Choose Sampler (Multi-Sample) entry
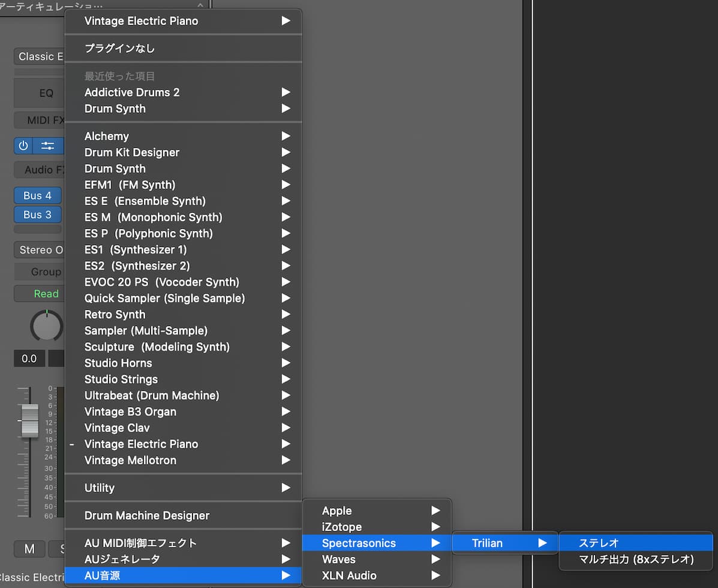Viewport: 718px width, 588px height. coord(183,331)
